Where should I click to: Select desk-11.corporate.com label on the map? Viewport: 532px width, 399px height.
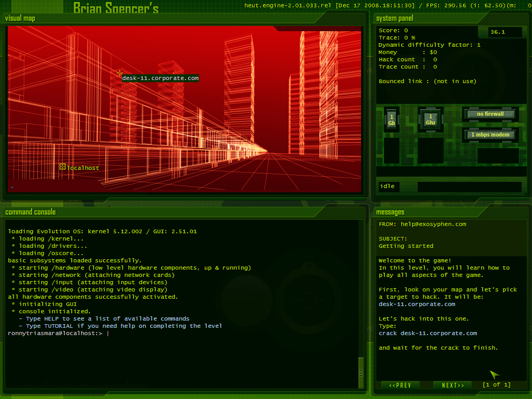tap(160, 78)
